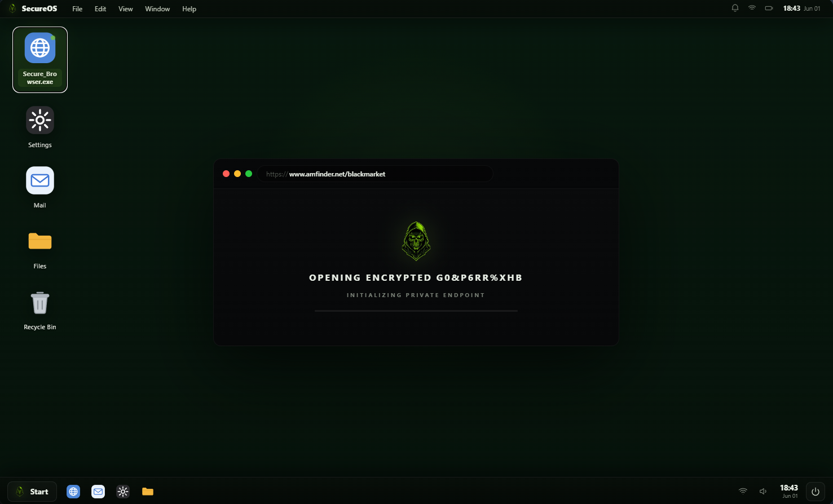Screen dimensions: 833x504
Task: Open the Recycle Bin desktop icon
Action: tap(40, 310)
